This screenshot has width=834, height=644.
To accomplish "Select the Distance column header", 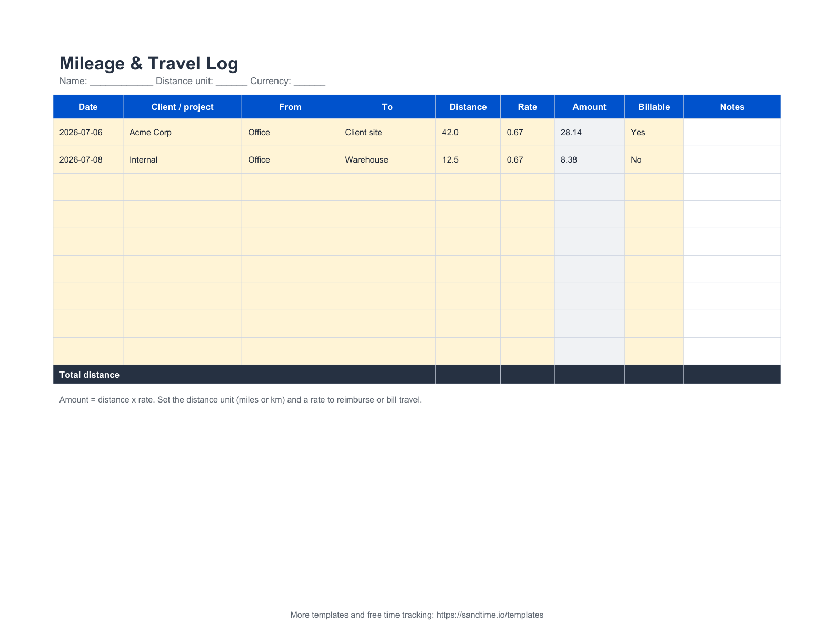I will click(x=468, y=107).
